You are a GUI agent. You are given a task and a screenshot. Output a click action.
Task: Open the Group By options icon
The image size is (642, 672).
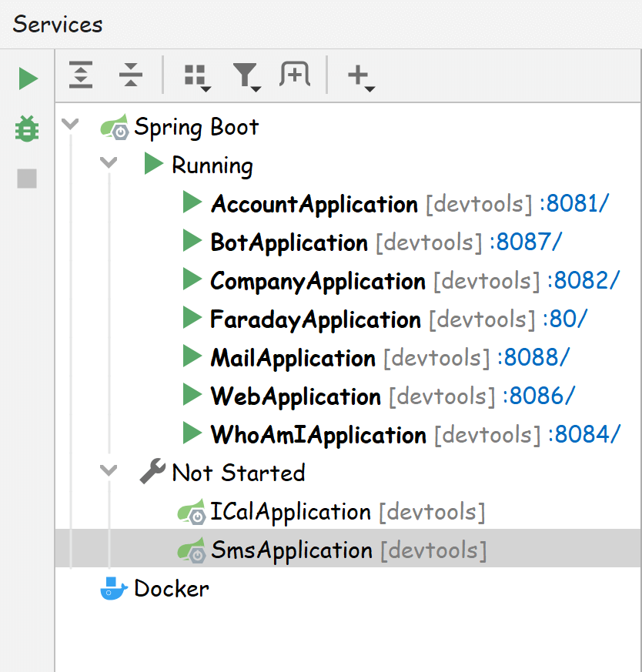(x=197, y=75)
